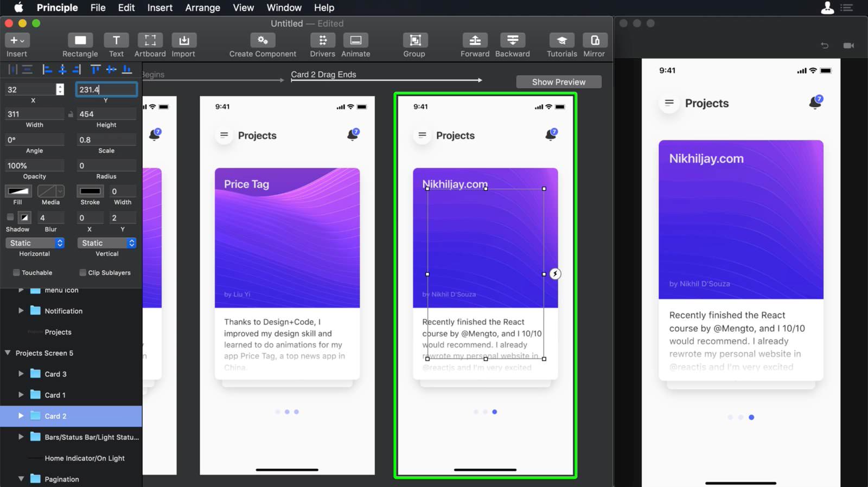
Task: Open the Help menu
Action: coord(324,8)
